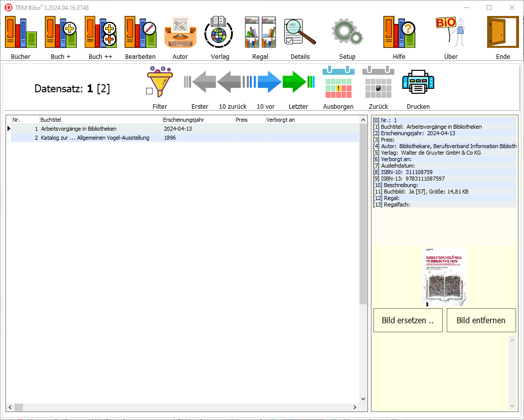The width and height of the screenshot is (524, 420).
Task: Click the Bild entfernen button
Action: (481, 320)
